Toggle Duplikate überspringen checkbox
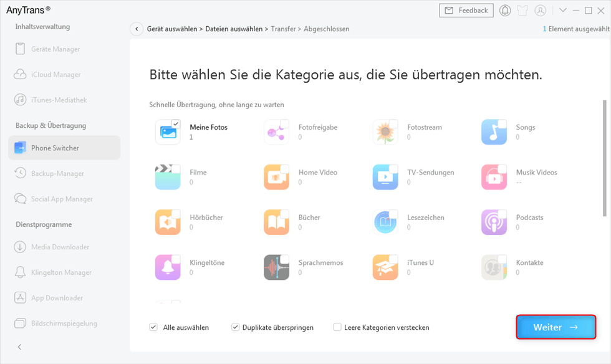The image size is (611, 364). coord(235,327)
